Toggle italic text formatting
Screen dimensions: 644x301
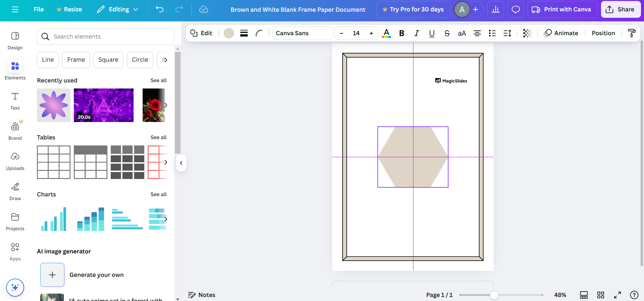(x=416, y=33)
